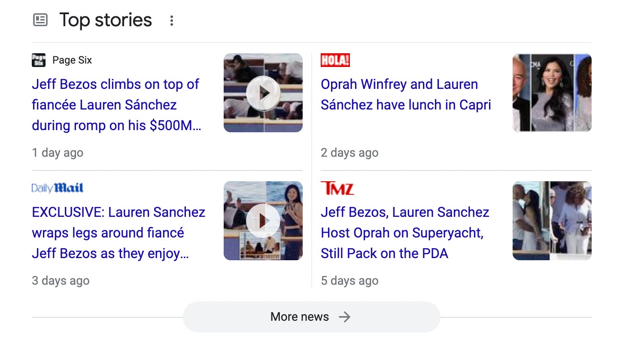This screenshot has height=359, width=644.
Task: Click the TMZ story thumbnail image
Action: 552,221
